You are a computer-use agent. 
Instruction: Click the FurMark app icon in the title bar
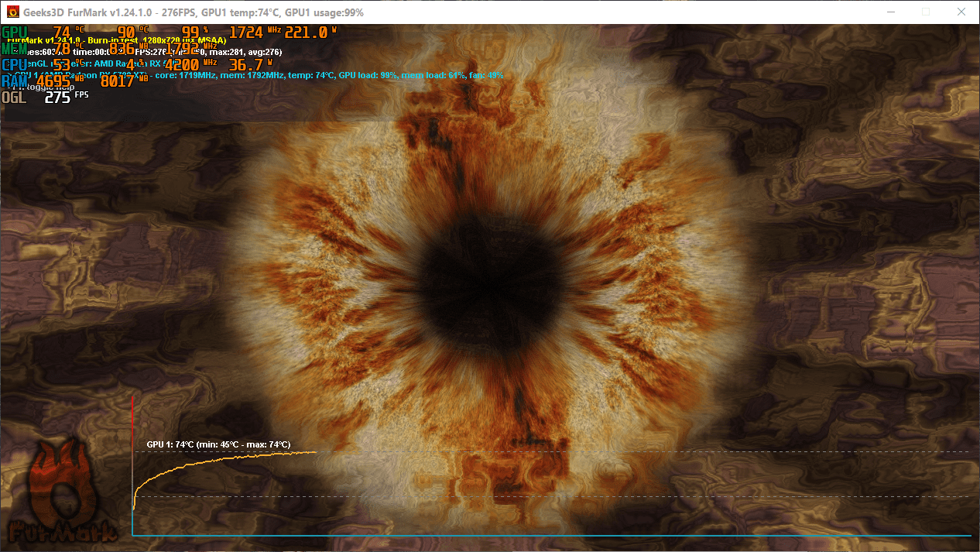click(13, 12)
